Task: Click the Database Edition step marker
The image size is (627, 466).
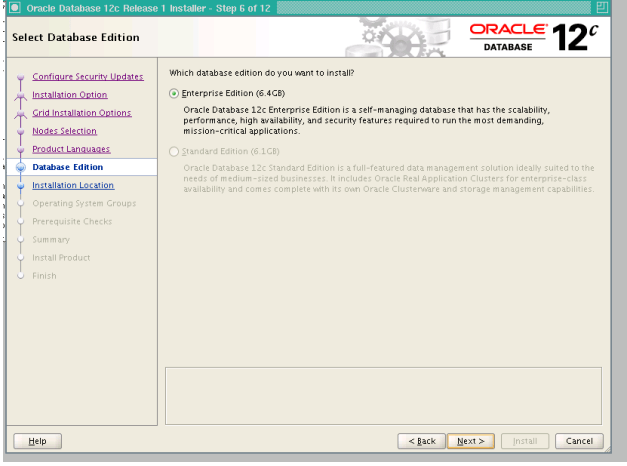Action: [x=21, y=167]
